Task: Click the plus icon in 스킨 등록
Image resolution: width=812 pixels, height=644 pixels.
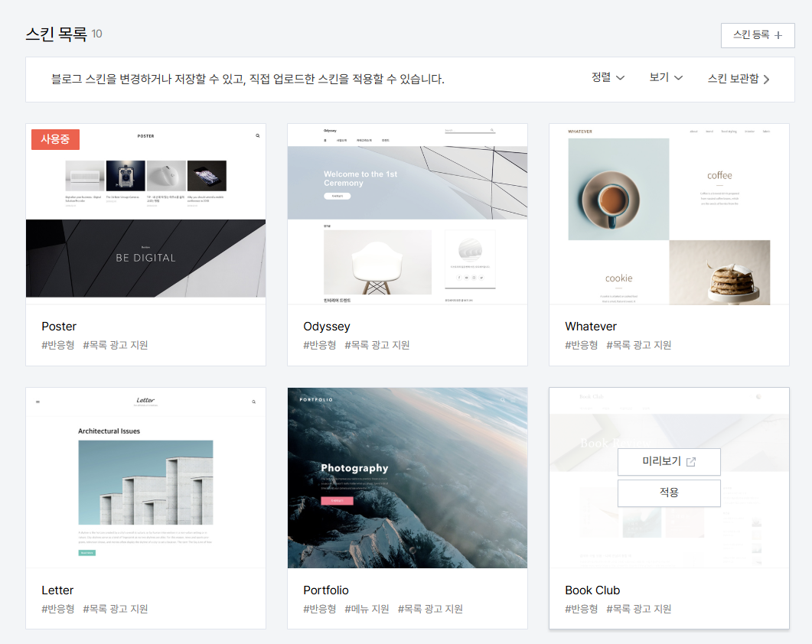Action: (x=778, y=35)
